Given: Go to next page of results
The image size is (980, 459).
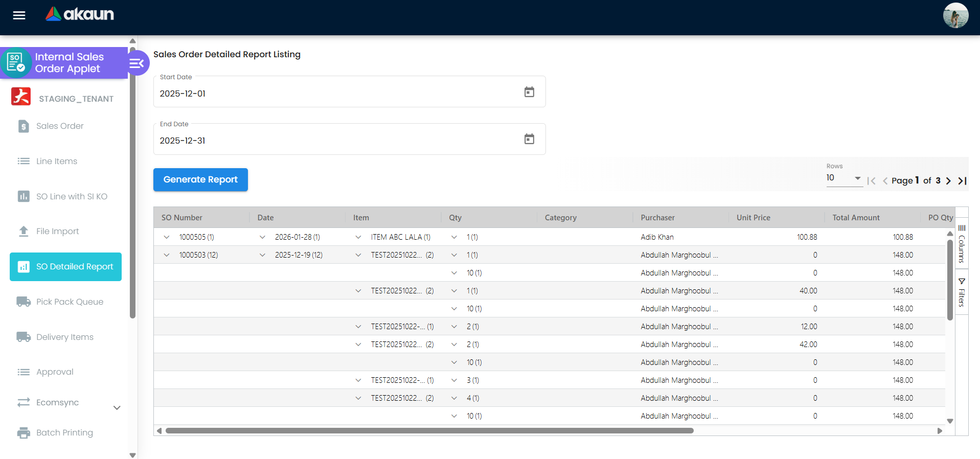Looking at the screenshot, I should click(x=948, y=181).
